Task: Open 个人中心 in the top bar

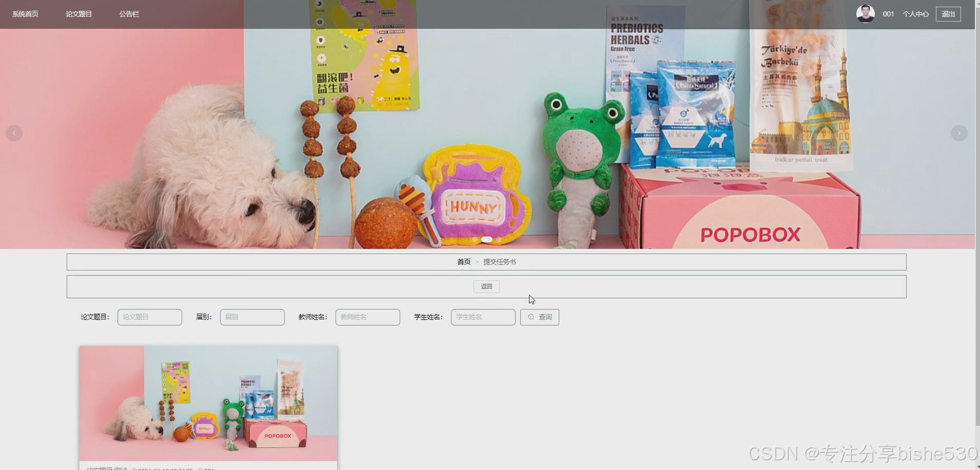Action: 915,14
